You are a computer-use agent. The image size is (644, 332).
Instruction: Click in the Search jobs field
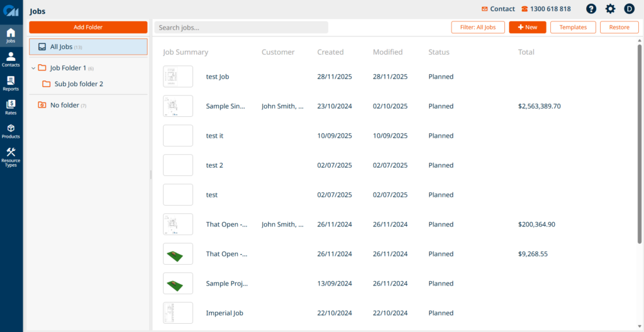click(241, 28)
